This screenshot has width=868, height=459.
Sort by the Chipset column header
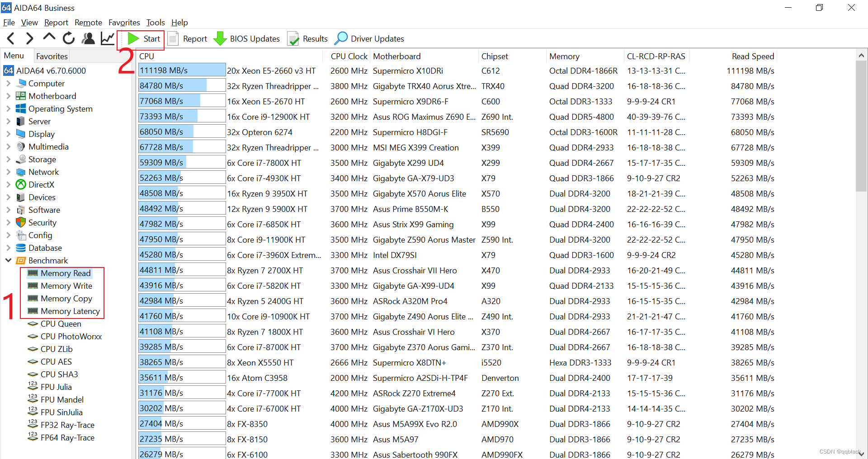tap(512, 56)
